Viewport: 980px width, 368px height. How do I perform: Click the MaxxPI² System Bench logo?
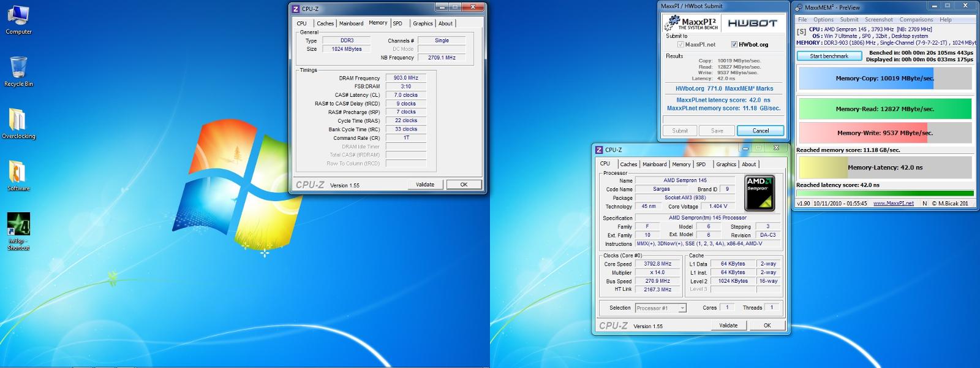click(690, 23)
